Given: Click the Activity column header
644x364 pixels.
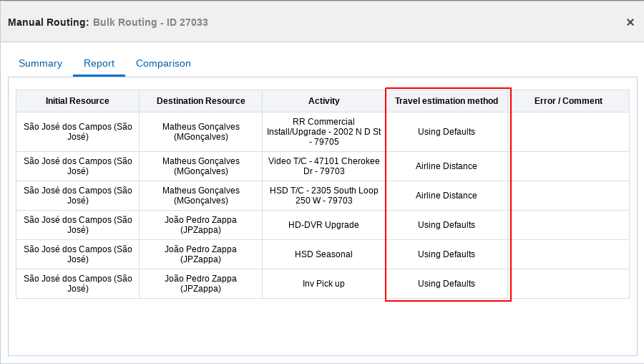Looking at the screenshot, I should 323,101.
